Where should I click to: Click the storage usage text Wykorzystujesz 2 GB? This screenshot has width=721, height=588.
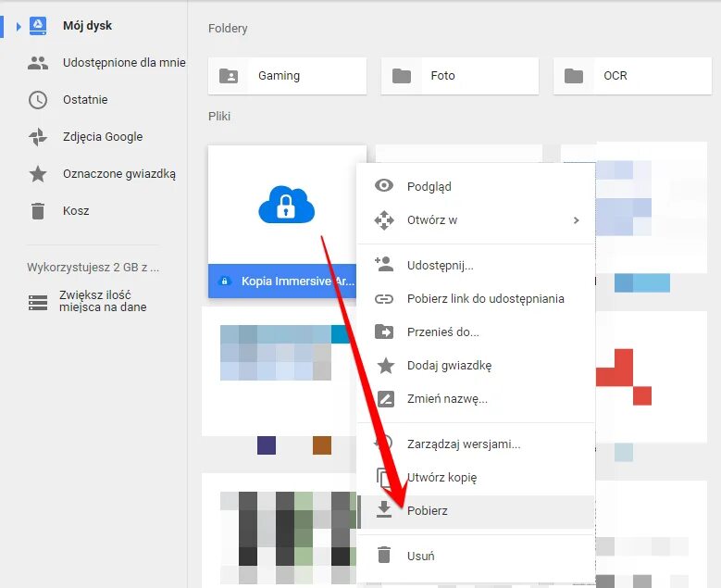[93, 268]
